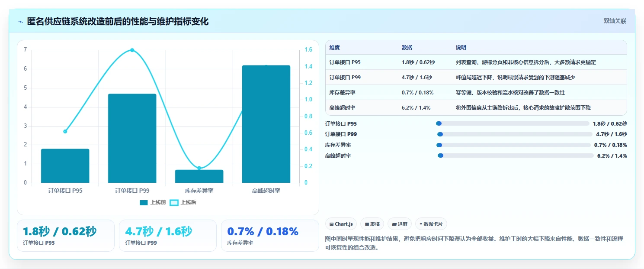Click the progress value 6.2% / 1.4%
Image resolution: width=644 pixels, height=269 pixels.
point(612,156)
